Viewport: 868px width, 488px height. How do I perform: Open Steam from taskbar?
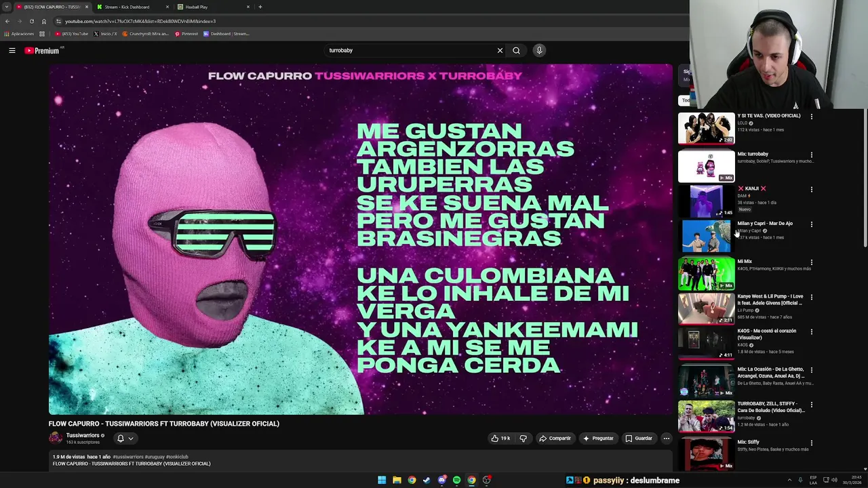click(x=427, y=480)
